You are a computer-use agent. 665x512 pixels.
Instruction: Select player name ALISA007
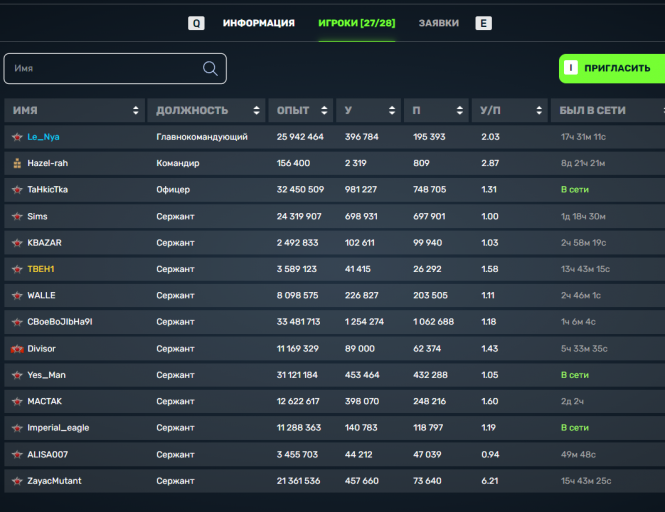[48, 454]
